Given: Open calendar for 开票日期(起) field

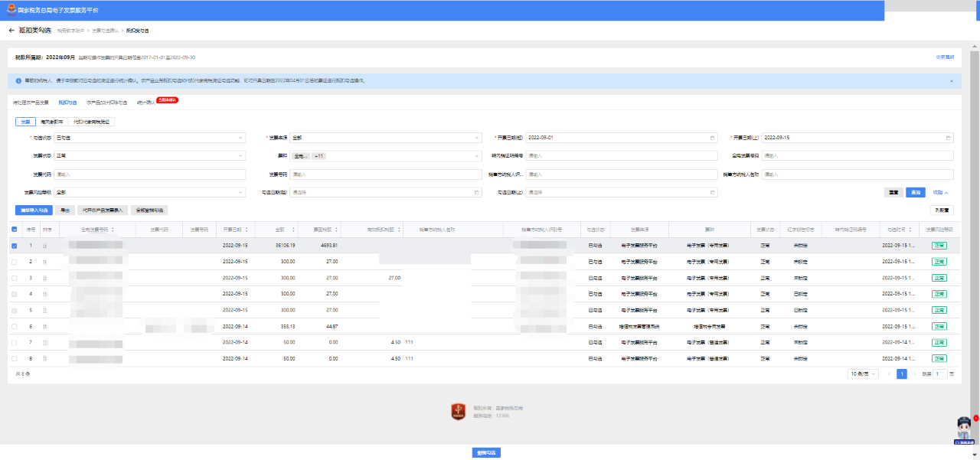Looking at the screenshot, I should [712, 138].
